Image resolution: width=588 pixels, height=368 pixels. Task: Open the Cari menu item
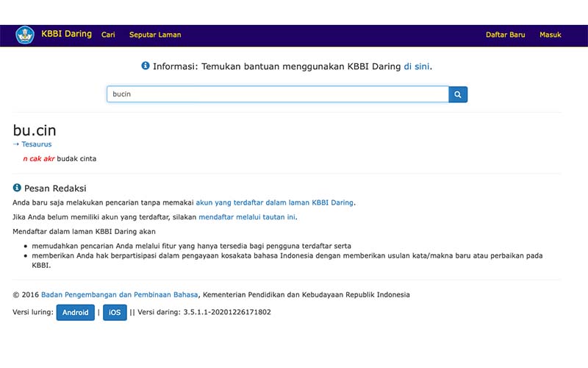point(108,35)
